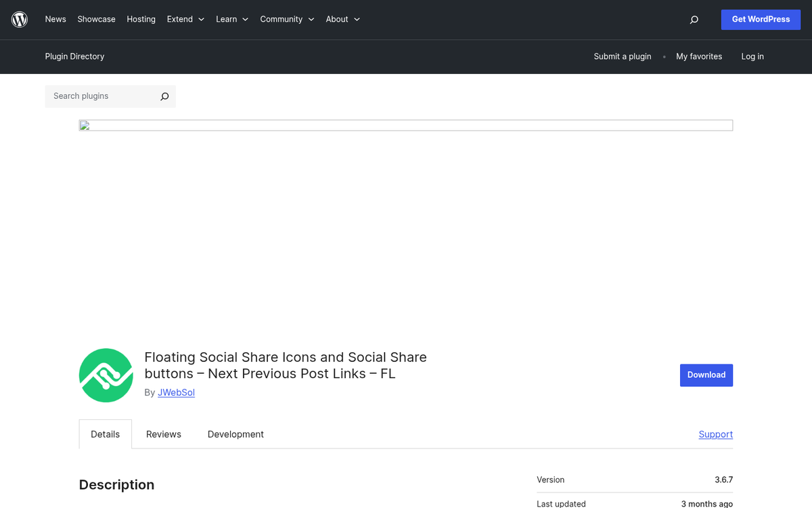Open the Showcase menu item
Image resolution: width=812 pixels, height=508 pixels.
[96, 20]
